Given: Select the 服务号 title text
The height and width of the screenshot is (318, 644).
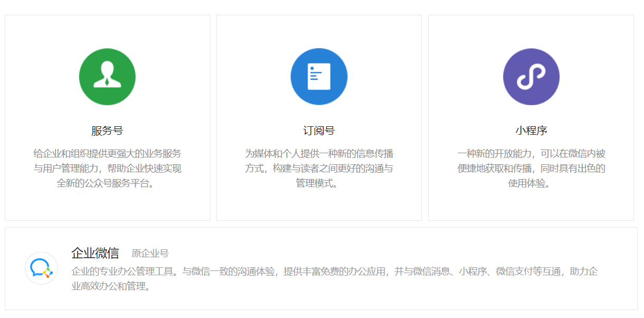Looking at the screenshot, I should coord(108,130).
